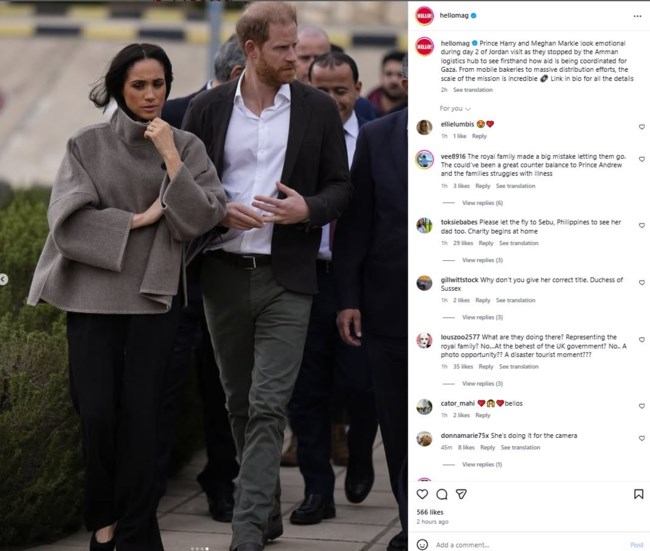The image size is (650, 551).
Task: Like ellielumbis comment heart
Action: tap(642, 127)
